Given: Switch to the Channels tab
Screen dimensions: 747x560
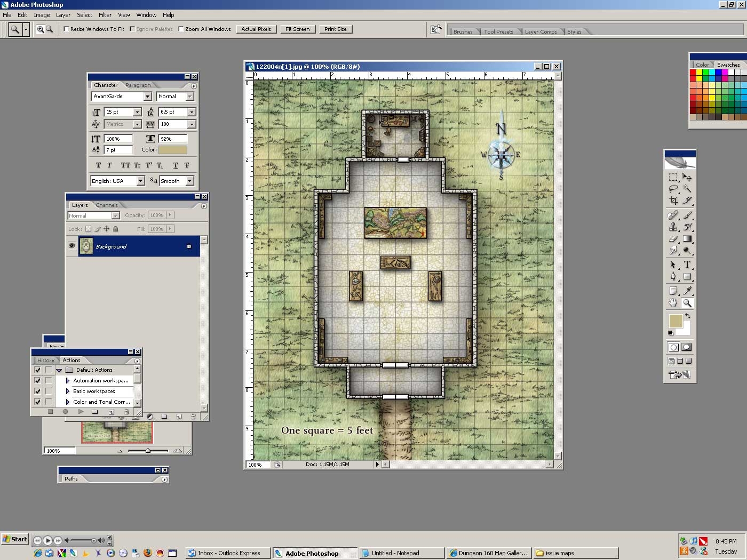Looking at the screenshot, I should click(x=107, y=205).
